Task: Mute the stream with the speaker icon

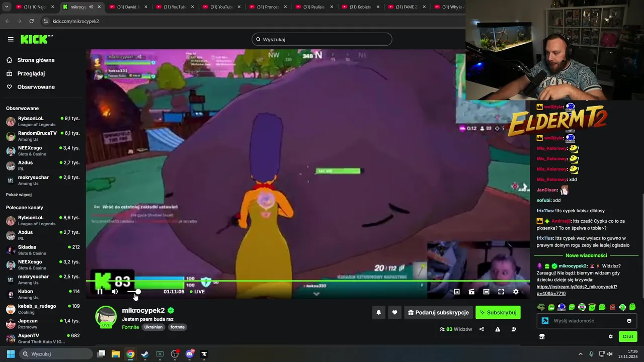Action: (115, 292)
